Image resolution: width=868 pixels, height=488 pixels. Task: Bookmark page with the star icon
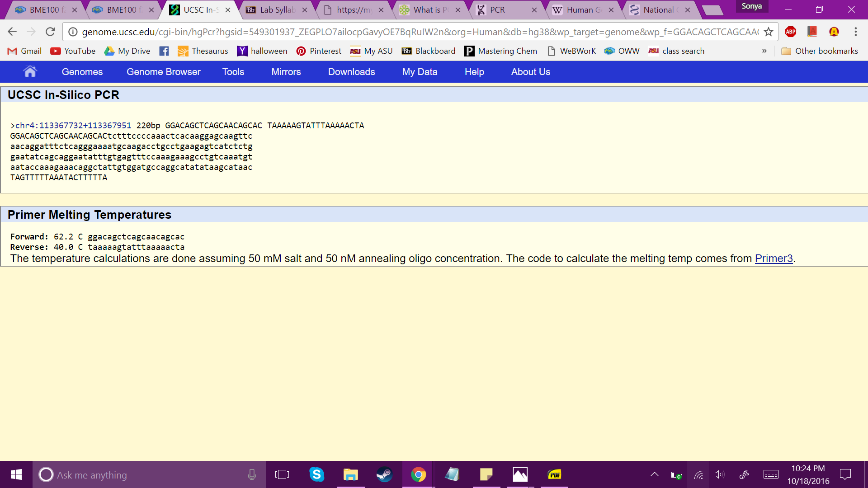coord(768,32)
